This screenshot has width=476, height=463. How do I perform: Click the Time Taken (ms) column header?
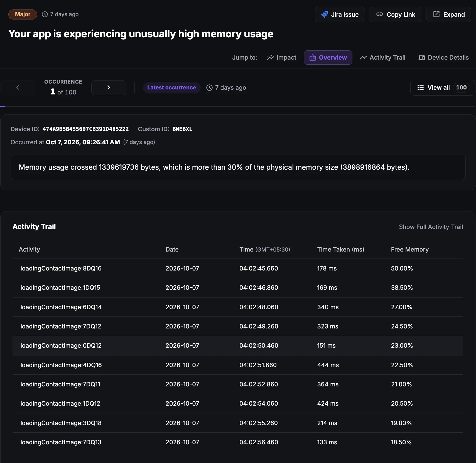tap(340, 249)
